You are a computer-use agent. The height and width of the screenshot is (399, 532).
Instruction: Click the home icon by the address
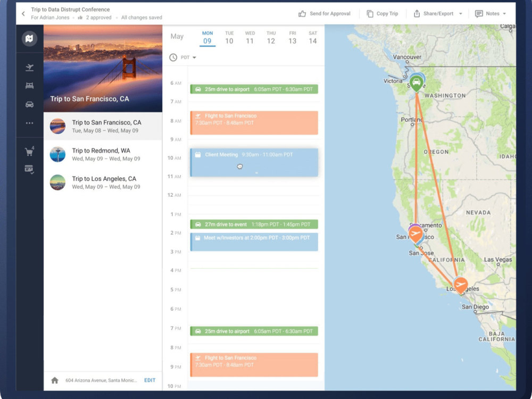click(x=55, y=380)
